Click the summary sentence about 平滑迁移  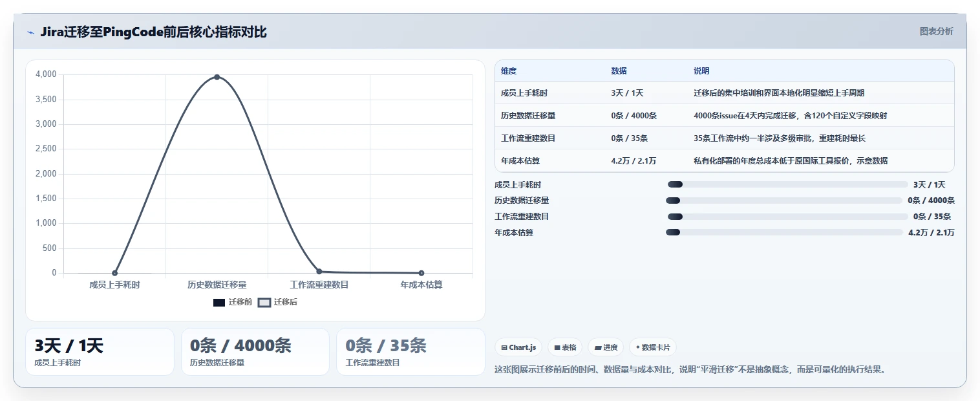(x=690, y=369)
